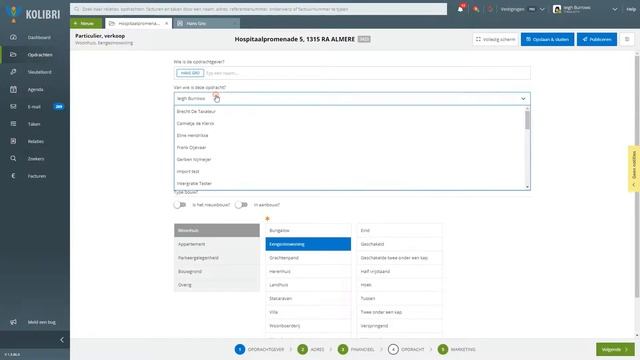Choose Bungalow house type

tap(308, 230)
